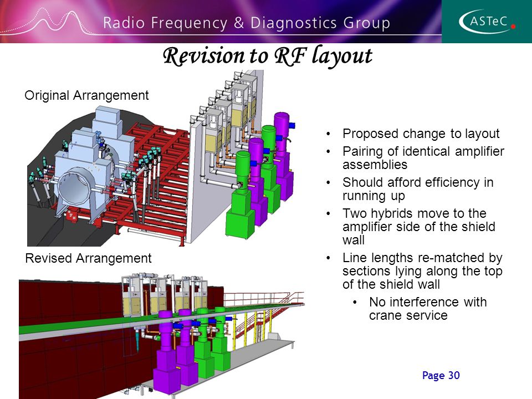Image resolution: width=532 pixels, height=399 pixels.
Task: Open the original arrangement 3D model image
Action: [161, 158]
